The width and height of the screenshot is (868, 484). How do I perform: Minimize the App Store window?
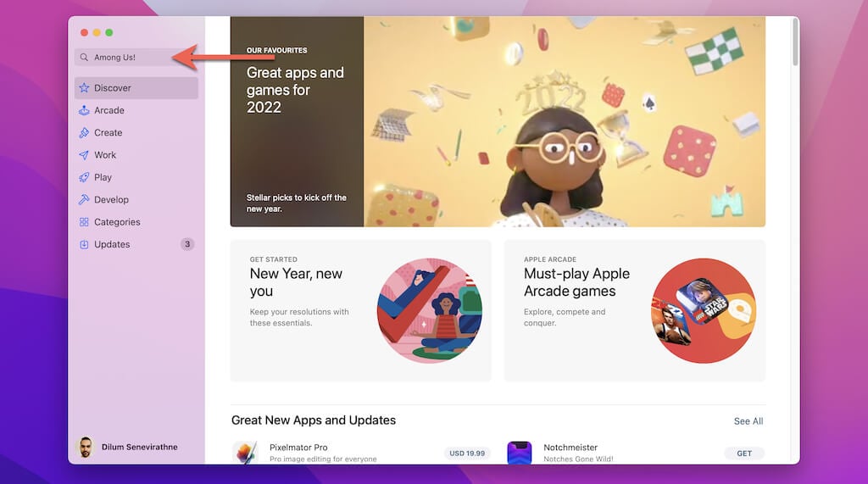pyautogui.click(x=97, y=33)
